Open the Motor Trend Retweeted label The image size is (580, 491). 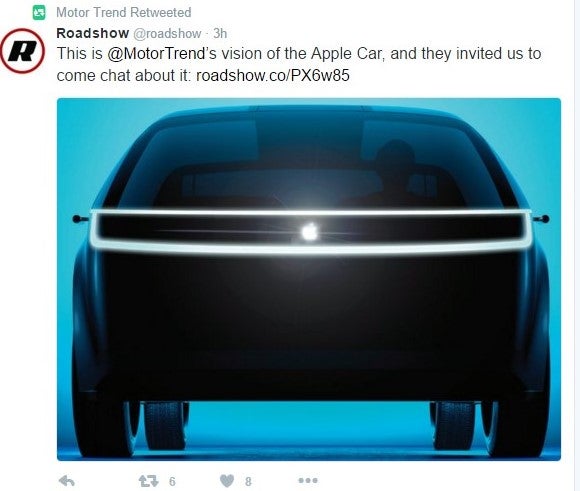click(x=124, y=13)
